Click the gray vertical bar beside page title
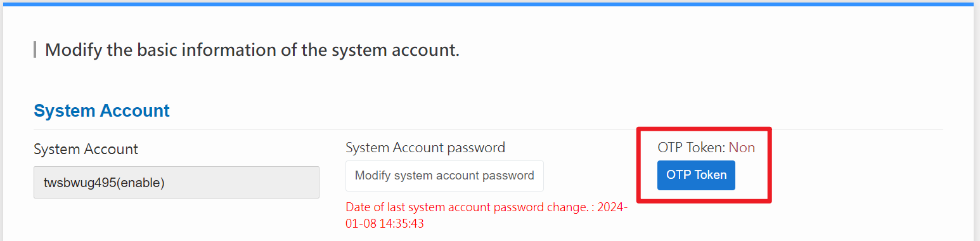 (x=35, y=49)
